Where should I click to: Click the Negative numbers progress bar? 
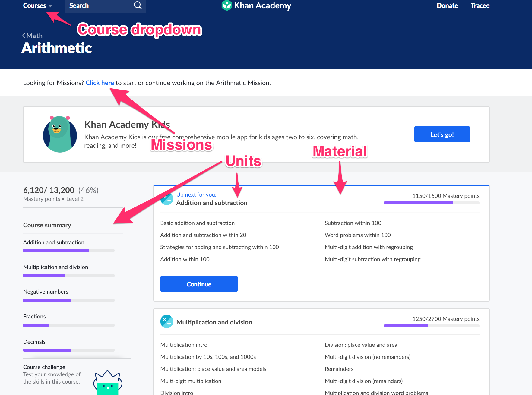[x=69, y=300]
